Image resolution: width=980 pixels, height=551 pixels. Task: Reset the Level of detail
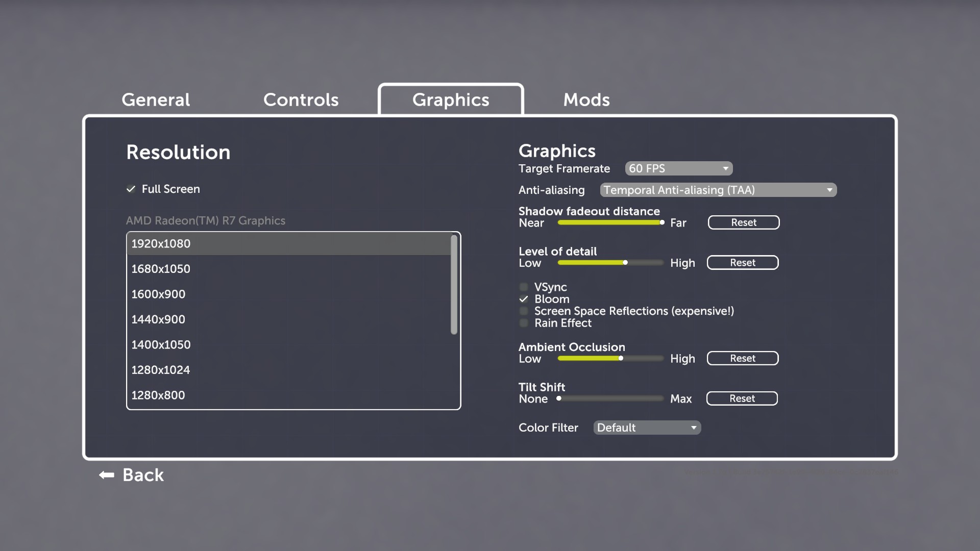(742, 263)
